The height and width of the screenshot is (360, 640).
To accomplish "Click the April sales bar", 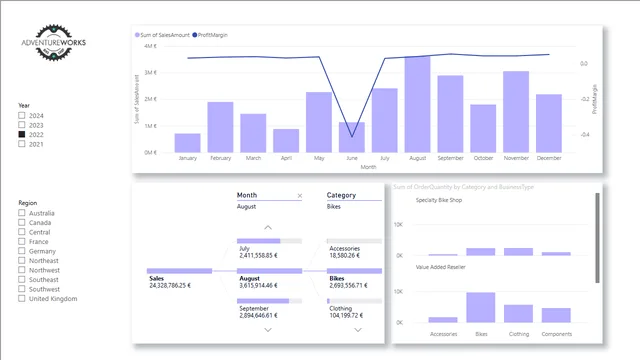I will point(286,141).
